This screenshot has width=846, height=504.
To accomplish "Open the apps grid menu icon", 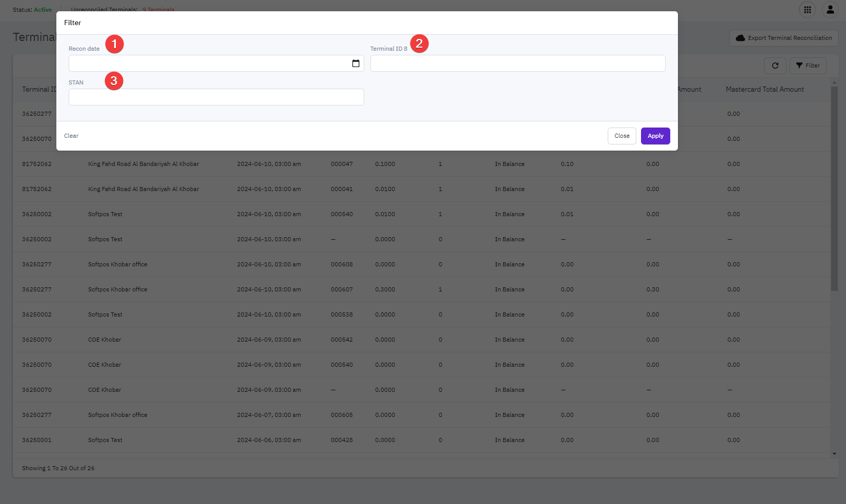I will coord(807,10).
